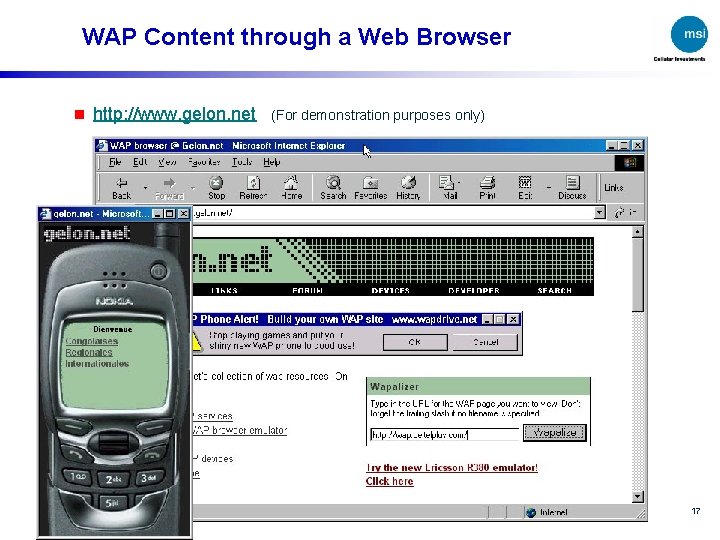
Task: Open the Search toolbar button
Action: 333,188
